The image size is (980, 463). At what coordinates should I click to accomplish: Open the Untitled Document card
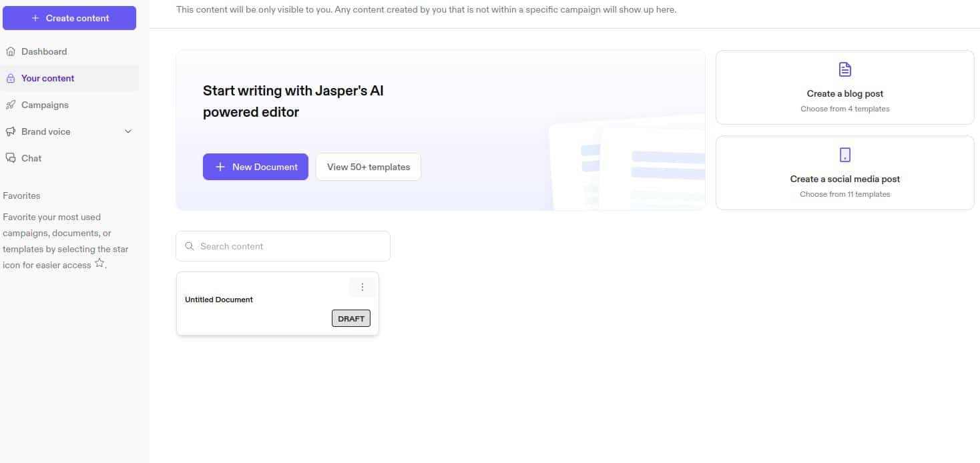pos(278,304)
